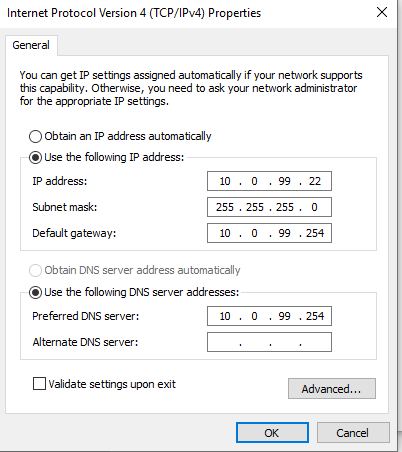The image size is (402, 452).
Task: Click first octet of IP address field
Action: click(225, 181)
